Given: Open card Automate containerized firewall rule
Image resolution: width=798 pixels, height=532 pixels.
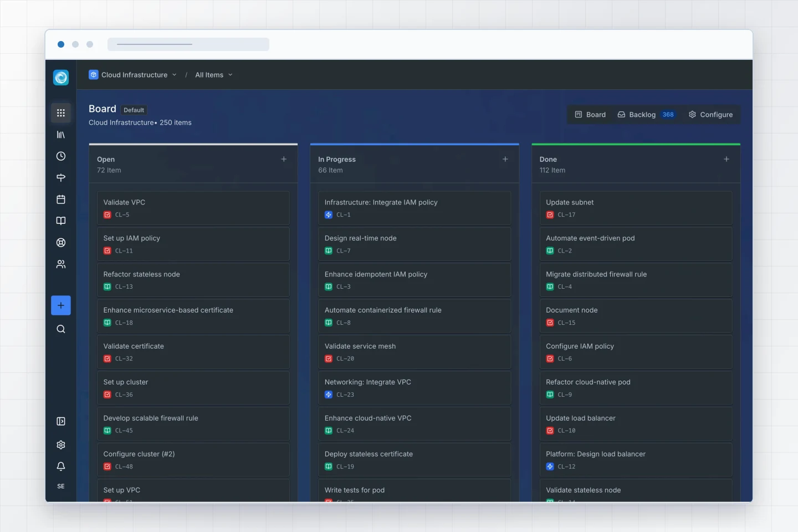Looking at the screenshot, I should tap(415, 316).
